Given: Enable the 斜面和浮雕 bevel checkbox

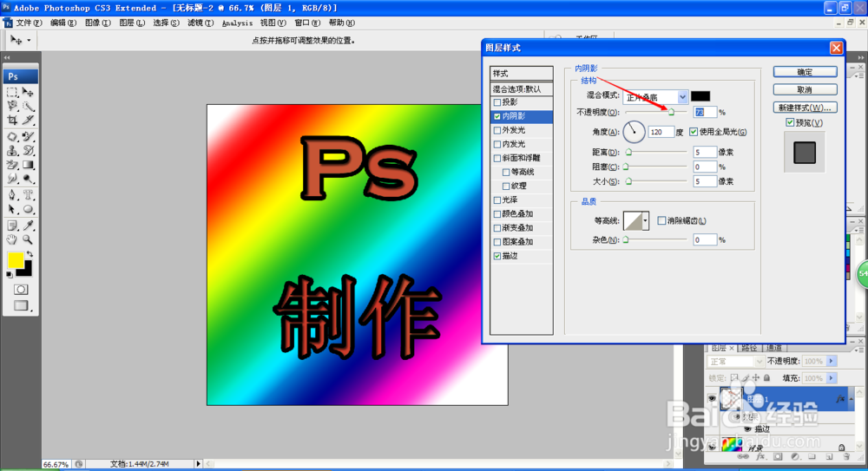Looking at the screenshot, I should tap(497, 158).
